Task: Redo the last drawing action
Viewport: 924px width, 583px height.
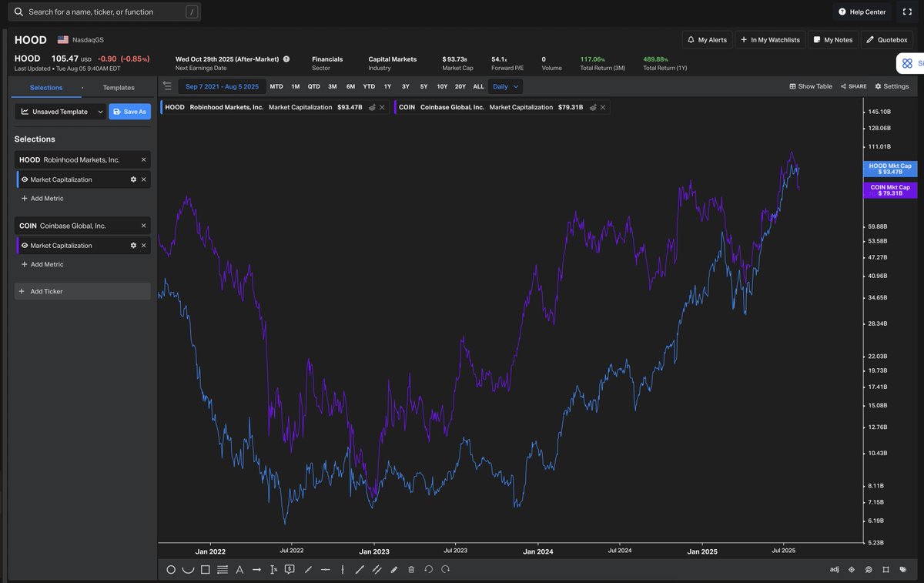Action: (x=445, y=570)
